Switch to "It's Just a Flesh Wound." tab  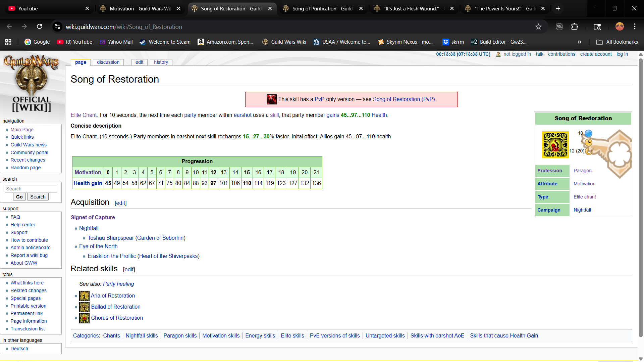(x=413, y=8)
